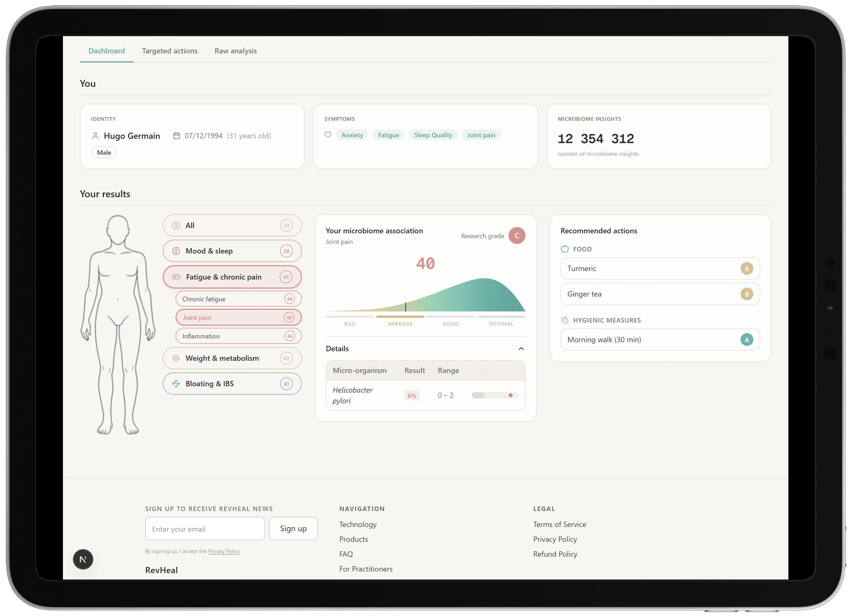Click the gut icon beside Bloating & IBS
Screen dimensions: 851x616
click(176, 383)
